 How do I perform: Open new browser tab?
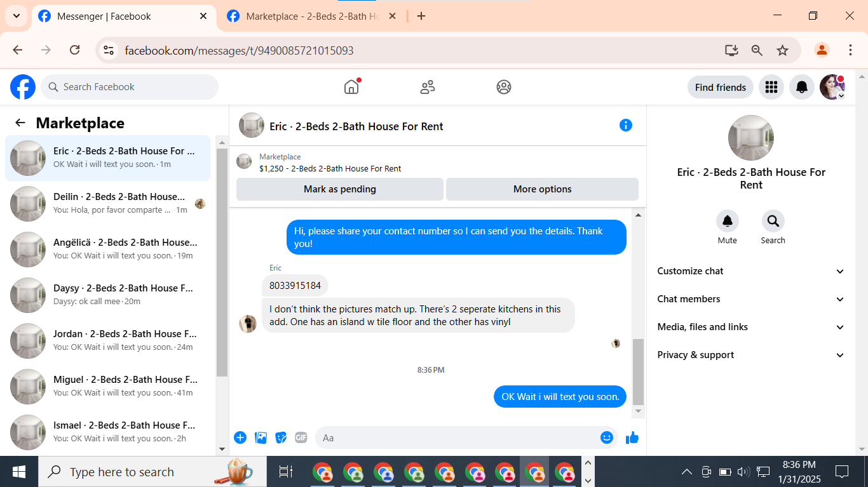click(x=421, y=17)
